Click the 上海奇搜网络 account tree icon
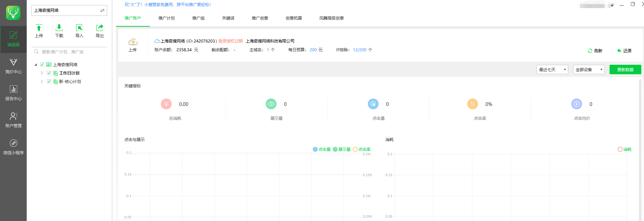The width and height of the screenshot is (644, 221). pyautogui.click(x=49, y=64)
